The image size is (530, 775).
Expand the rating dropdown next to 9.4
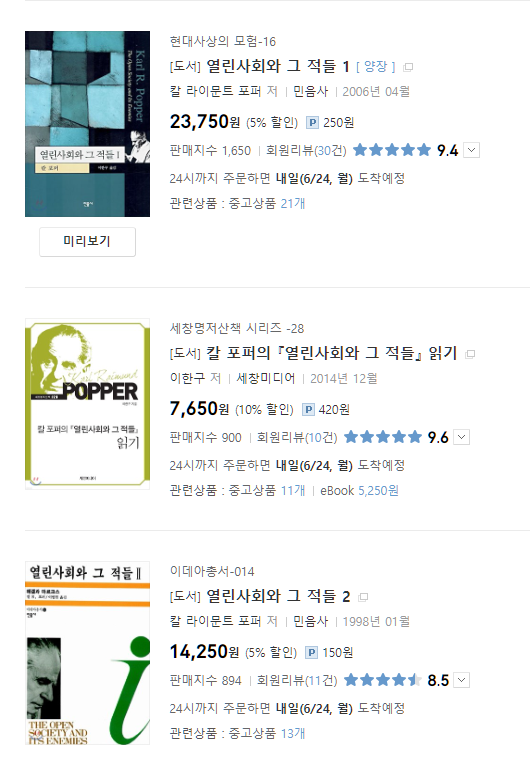tap(472, 150)
